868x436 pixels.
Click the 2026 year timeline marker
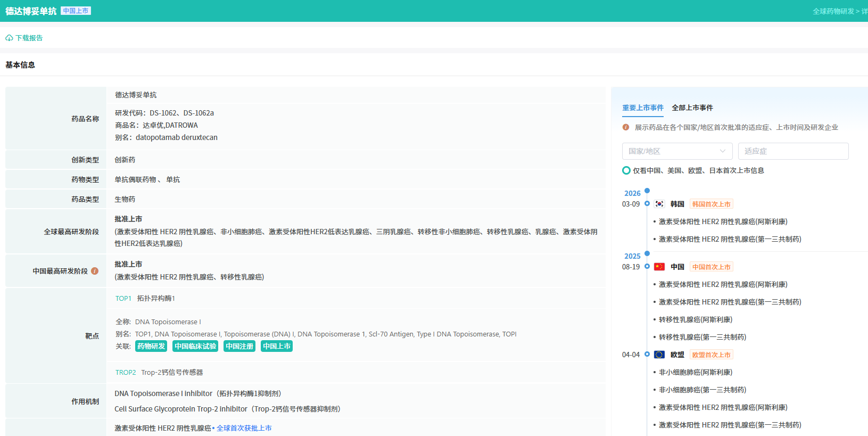click(647, 191)
